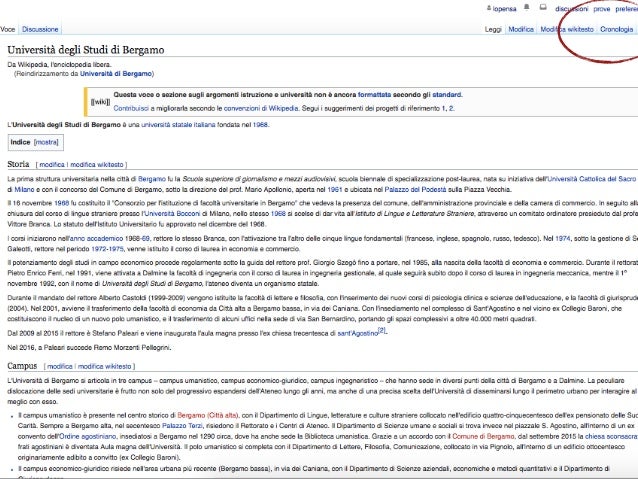Open the Ordine agostiniano link

click(x=88, y=436)
